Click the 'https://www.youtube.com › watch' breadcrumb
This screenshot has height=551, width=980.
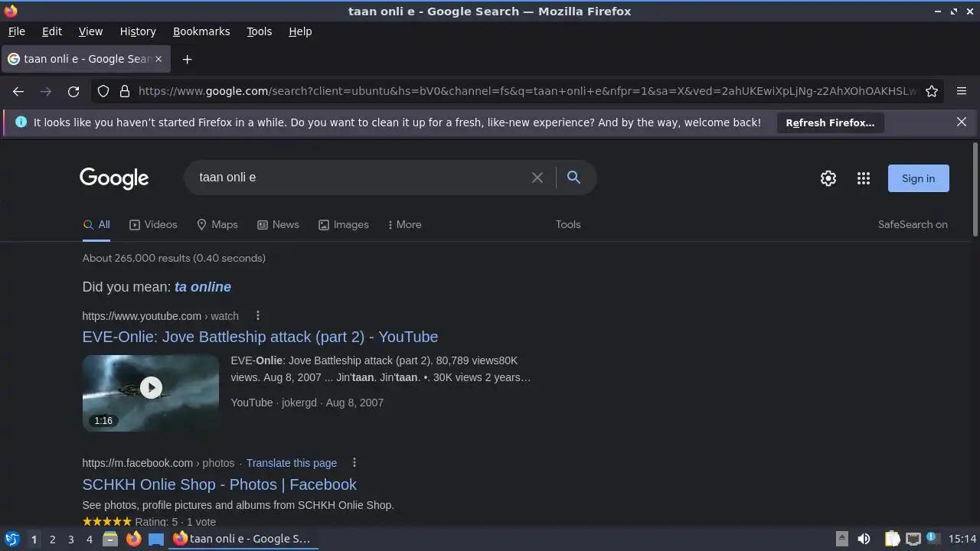pyautogui.click(x=161, y=316)
